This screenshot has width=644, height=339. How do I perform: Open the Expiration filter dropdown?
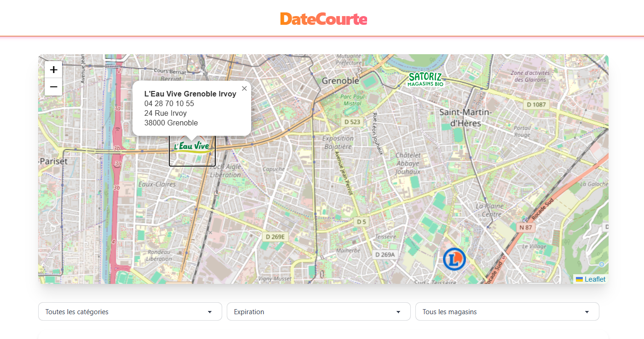[x=318, y=311]
